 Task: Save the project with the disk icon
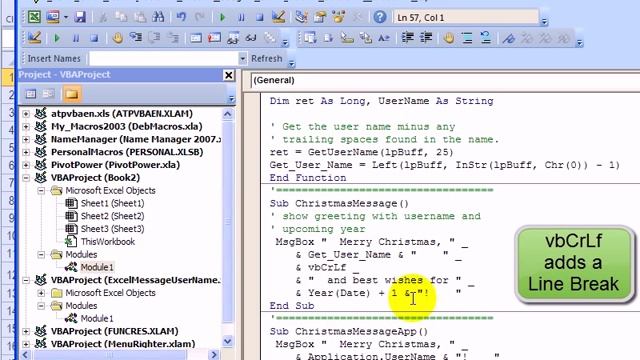(80, 17)
